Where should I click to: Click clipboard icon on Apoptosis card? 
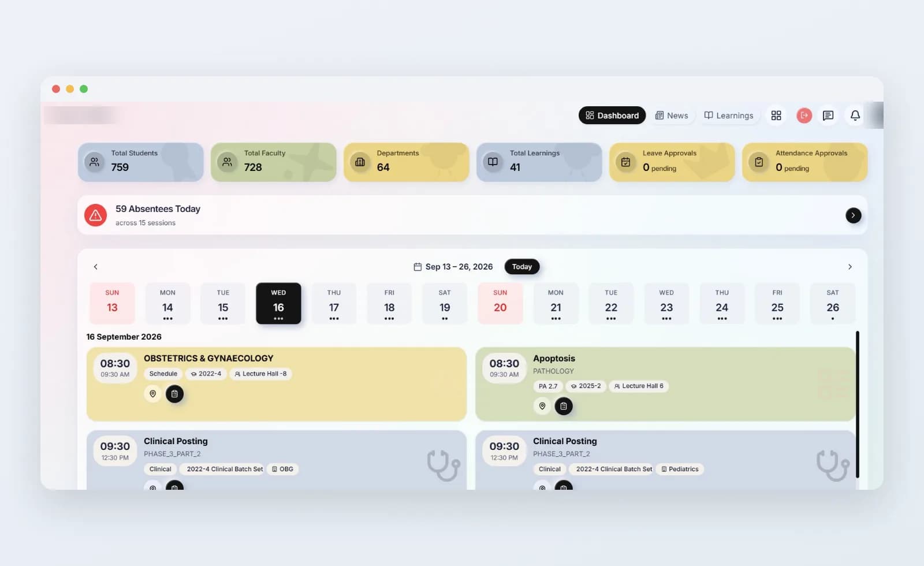click(564, 406)
